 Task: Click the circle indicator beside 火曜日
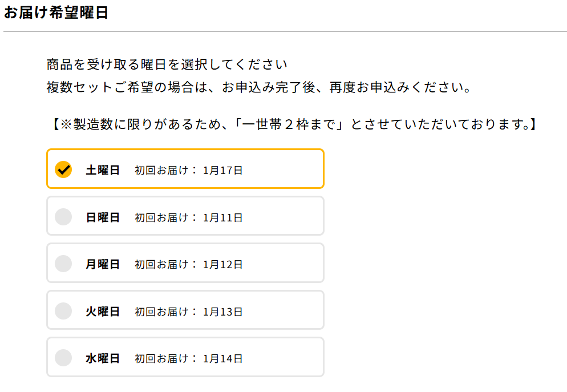[63, 310]
